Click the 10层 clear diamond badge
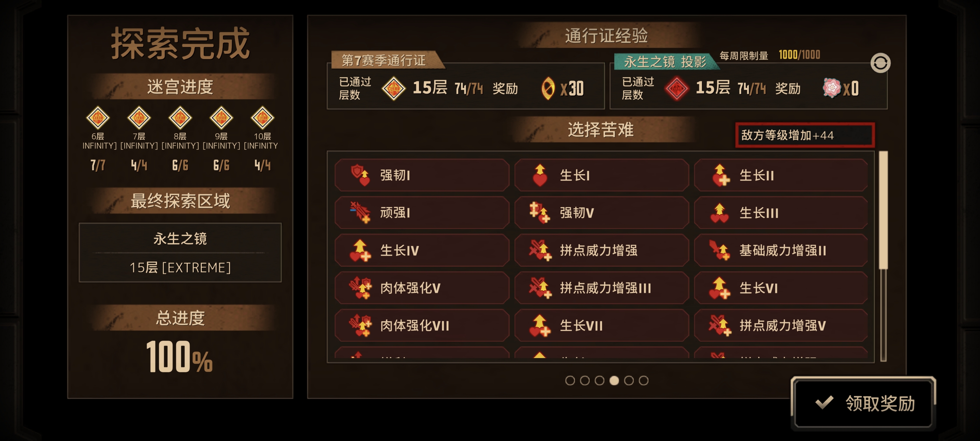Image resolution: width=980 pixels, height=441 pixels. pyautogui.click(x=262, y=118)
